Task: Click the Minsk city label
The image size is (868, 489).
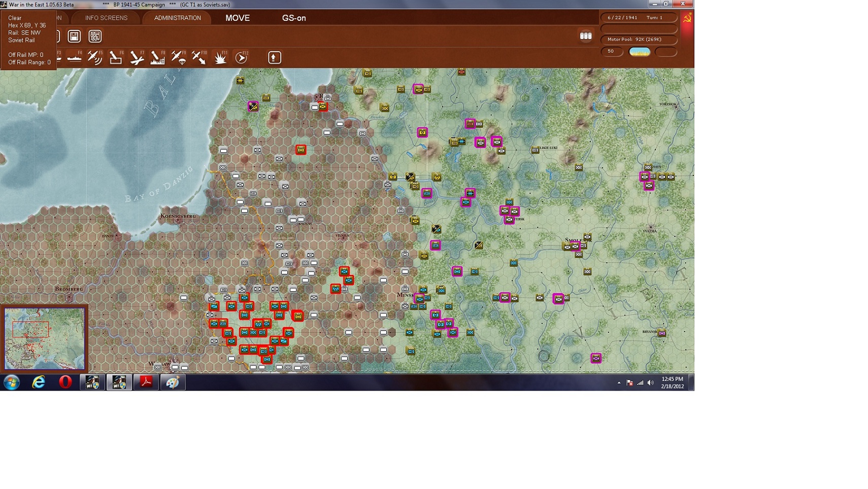Action: coord(406,295)
